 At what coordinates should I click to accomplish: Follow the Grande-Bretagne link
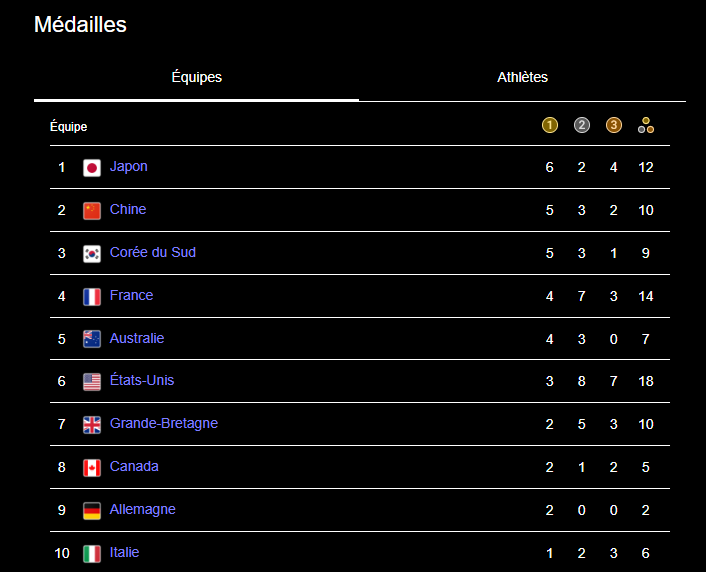pyautogui.click(x=164, y=424)
